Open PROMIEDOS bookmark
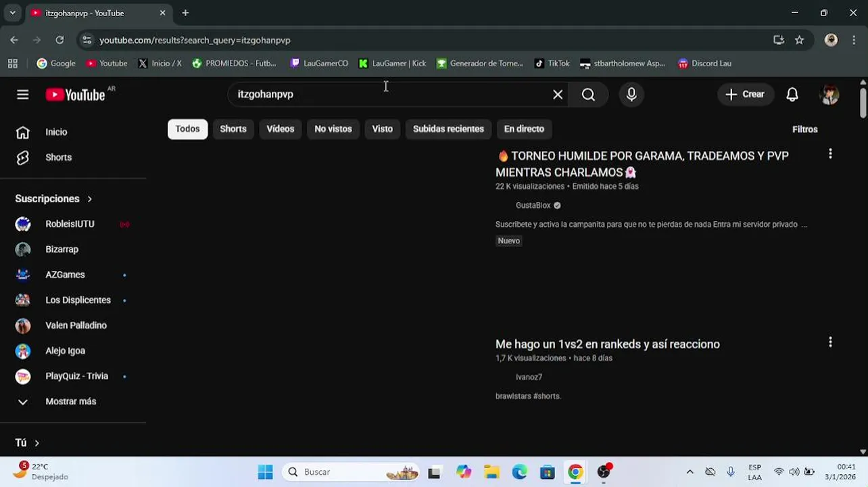This screenshot has width=868, height=487. [x=234, y=64]
